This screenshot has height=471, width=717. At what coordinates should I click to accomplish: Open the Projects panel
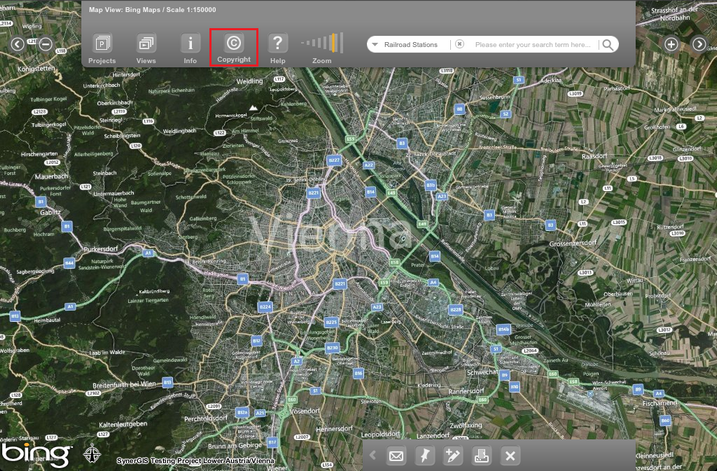102,48
